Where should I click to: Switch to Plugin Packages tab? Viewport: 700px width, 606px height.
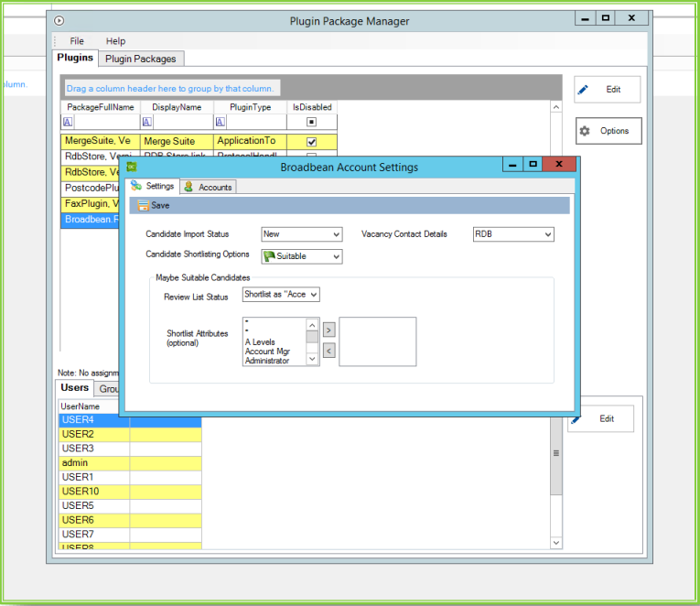pos(141,59)
